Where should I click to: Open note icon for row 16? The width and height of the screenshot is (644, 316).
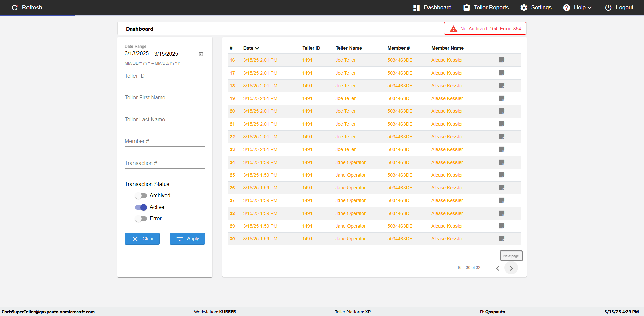[x=502, y=60]
